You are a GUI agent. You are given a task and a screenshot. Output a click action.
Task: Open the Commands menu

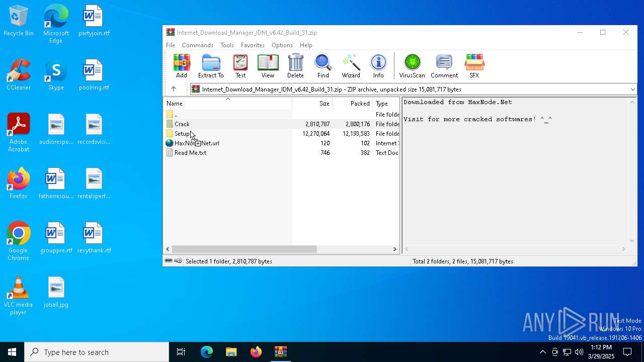[x=198, y=45]
